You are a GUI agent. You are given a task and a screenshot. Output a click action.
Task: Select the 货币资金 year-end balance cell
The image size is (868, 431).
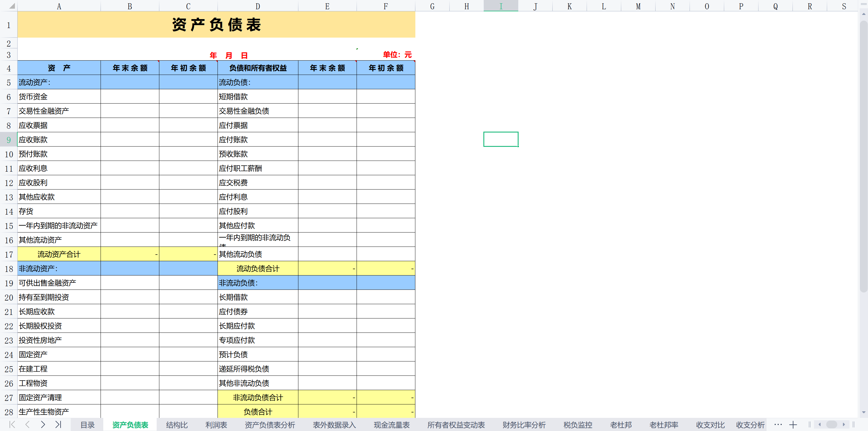[x=130, y=97]
